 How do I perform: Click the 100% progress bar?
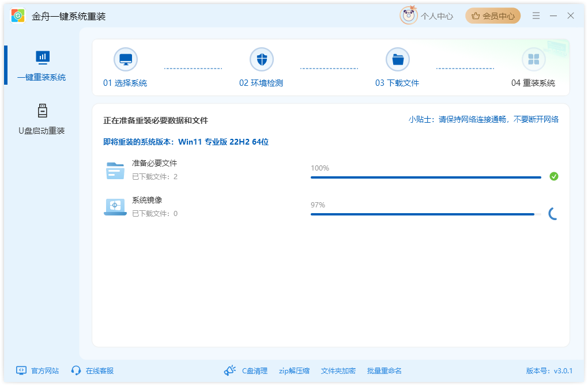(426, 177)
